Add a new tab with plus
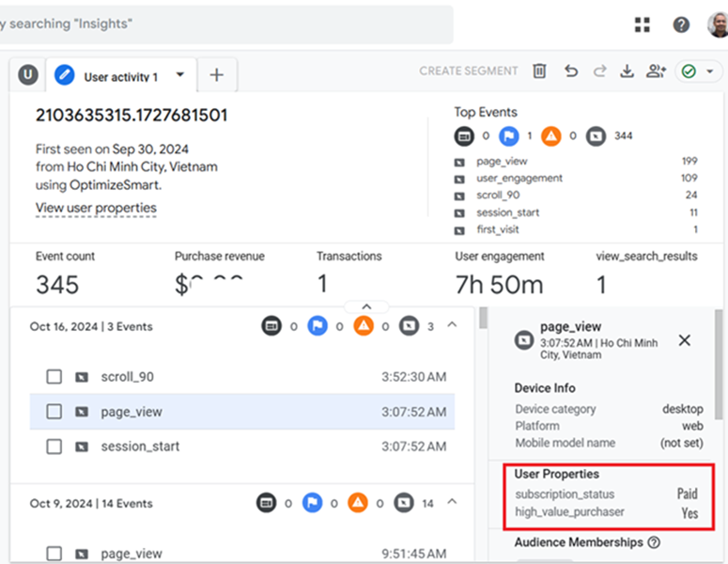The image size is (728, 564). coord(217,75)
